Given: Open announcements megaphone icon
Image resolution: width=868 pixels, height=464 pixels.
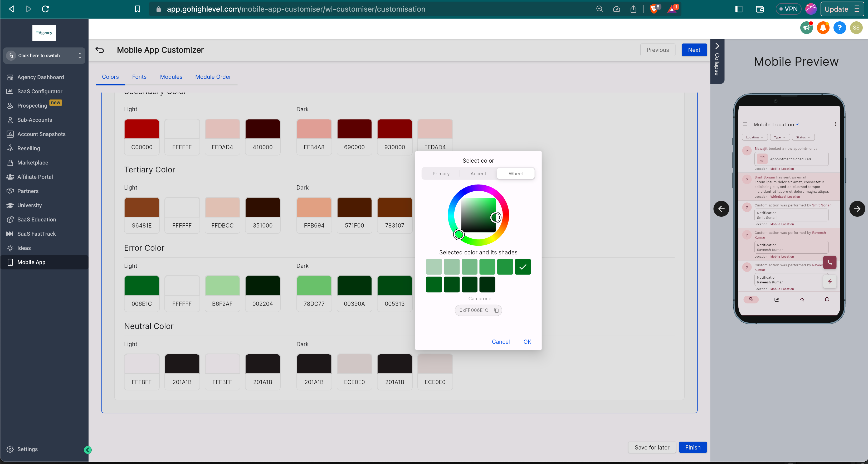Looking at the screenshot, I should (x=807, y=28).
